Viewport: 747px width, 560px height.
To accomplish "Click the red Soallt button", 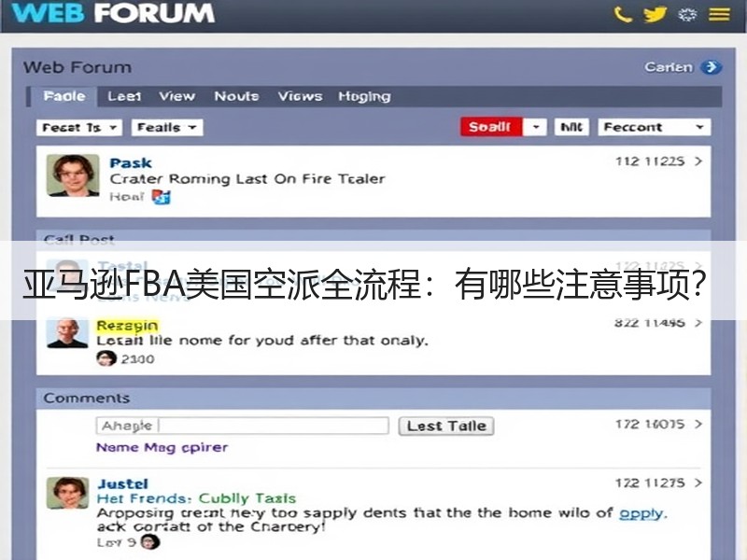I will (491, 127).
